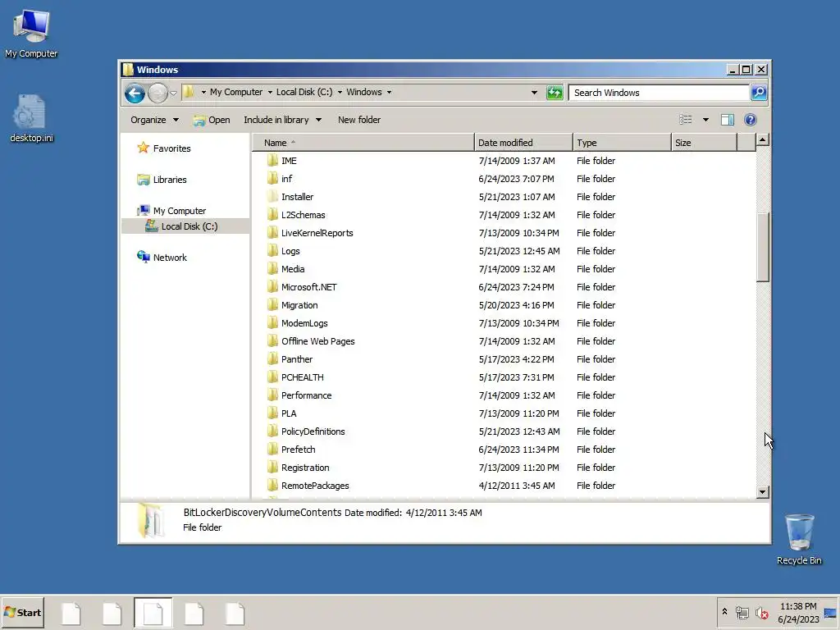Select the IME folder icon
840x630 pixels.
[x=272, y=161]
